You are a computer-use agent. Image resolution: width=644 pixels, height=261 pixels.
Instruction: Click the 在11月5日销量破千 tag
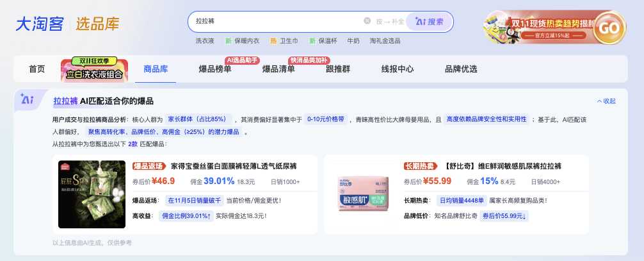[194, 201]
